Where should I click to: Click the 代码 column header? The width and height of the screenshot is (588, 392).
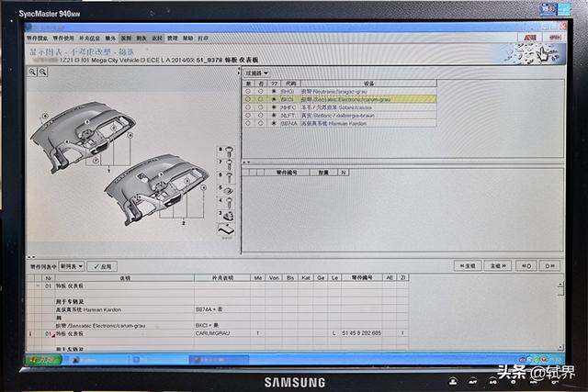click(x=291, y=84)
